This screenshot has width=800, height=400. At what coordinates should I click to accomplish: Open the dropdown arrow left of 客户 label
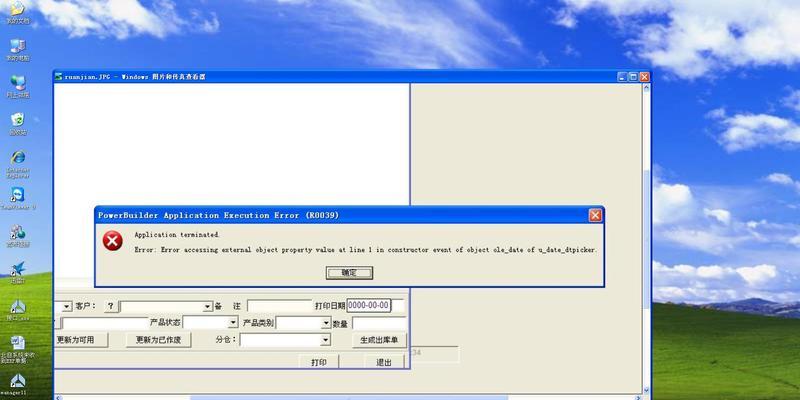coord(67,307)
